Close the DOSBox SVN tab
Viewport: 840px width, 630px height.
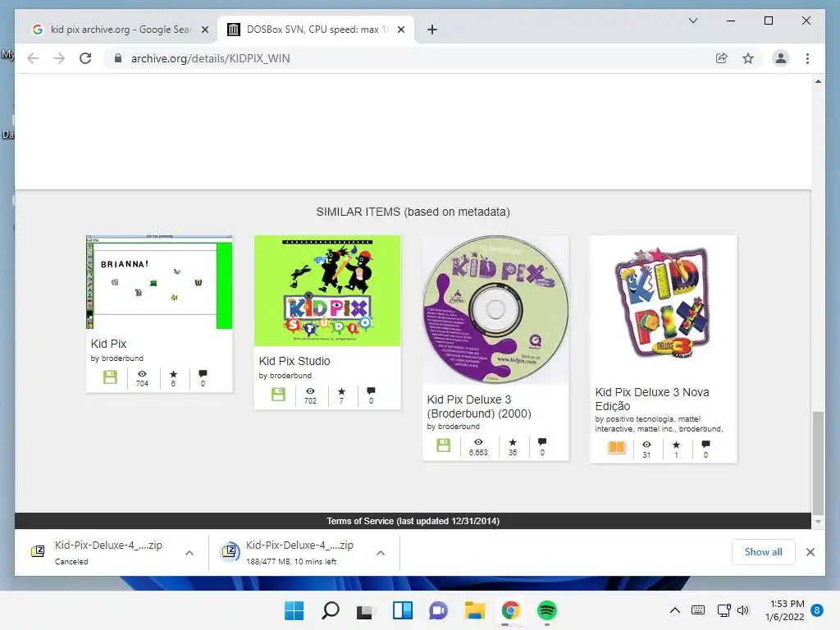tap(400, 30)
